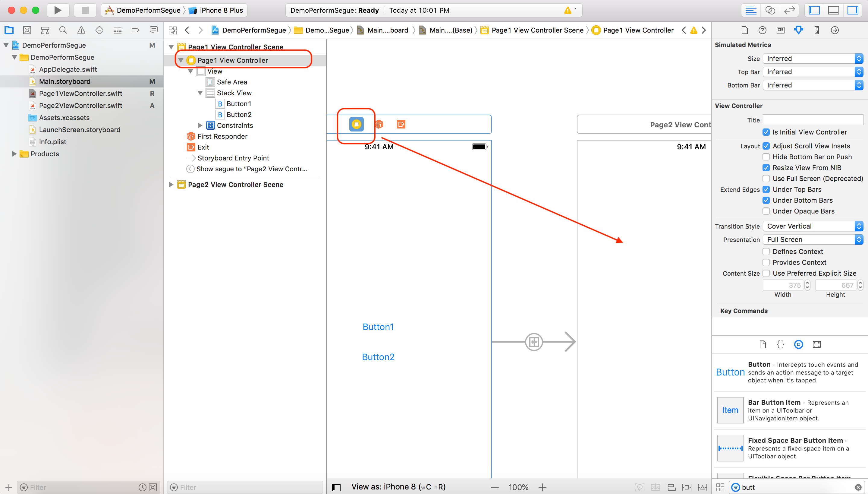
Task: Select Button2 in document outline
Action: (x=239, y=115)
